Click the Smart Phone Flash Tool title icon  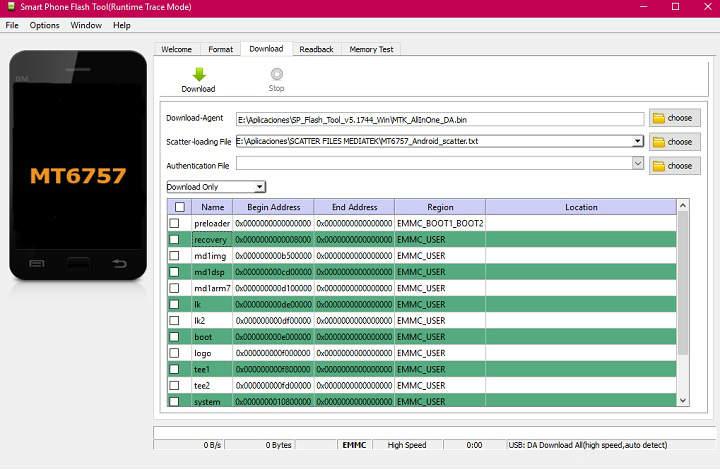tap(11, 6)
